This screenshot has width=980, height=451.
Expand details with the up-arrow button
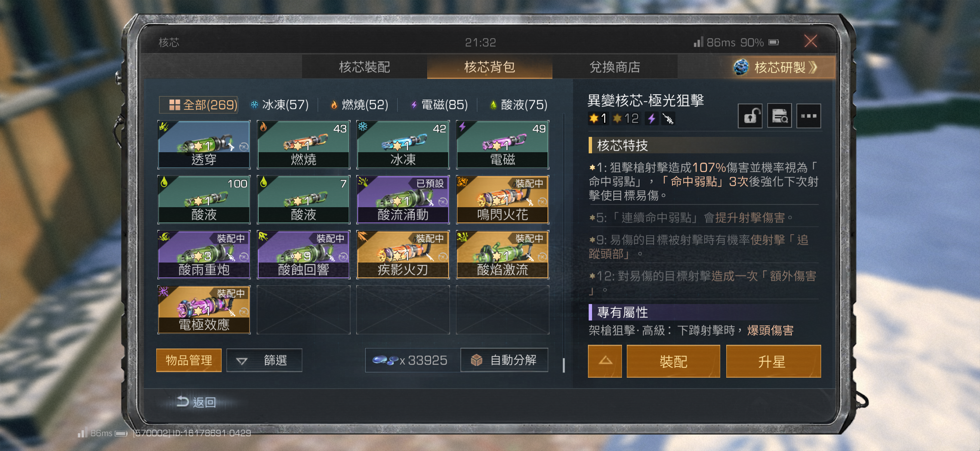tap(605, 361)
